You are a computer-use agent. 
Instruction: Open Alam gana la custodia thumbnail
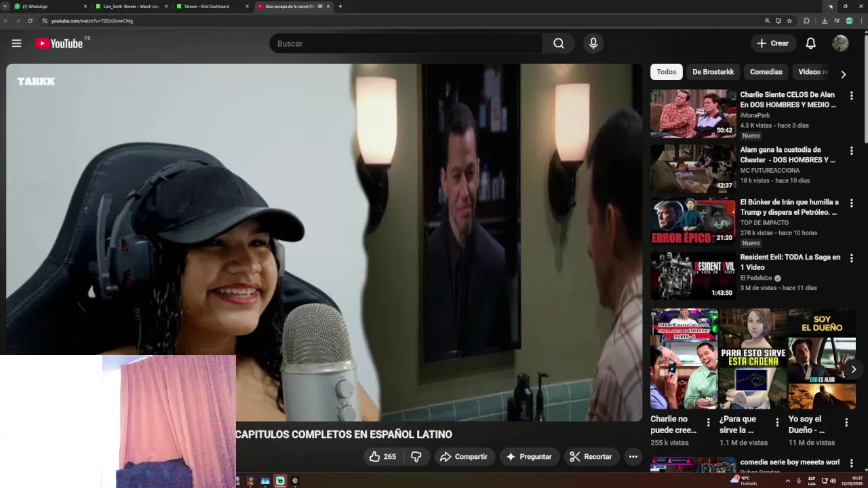point(693,169)
